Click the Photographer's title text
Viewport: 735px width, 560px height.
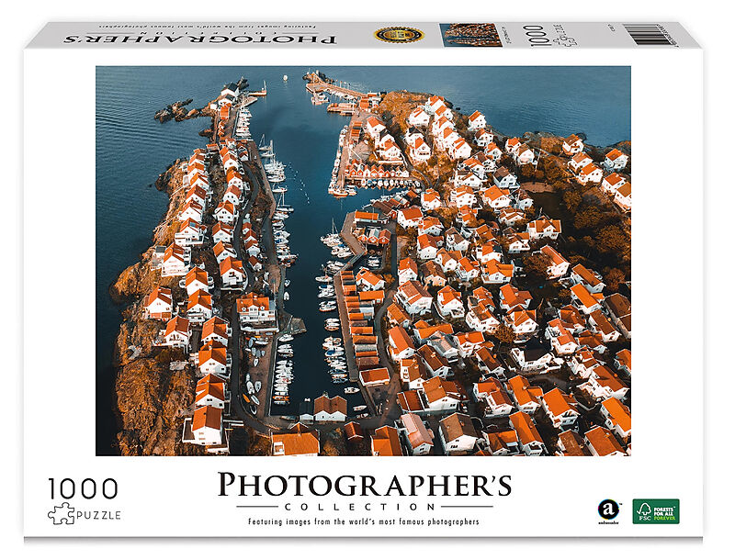(364, 486)
